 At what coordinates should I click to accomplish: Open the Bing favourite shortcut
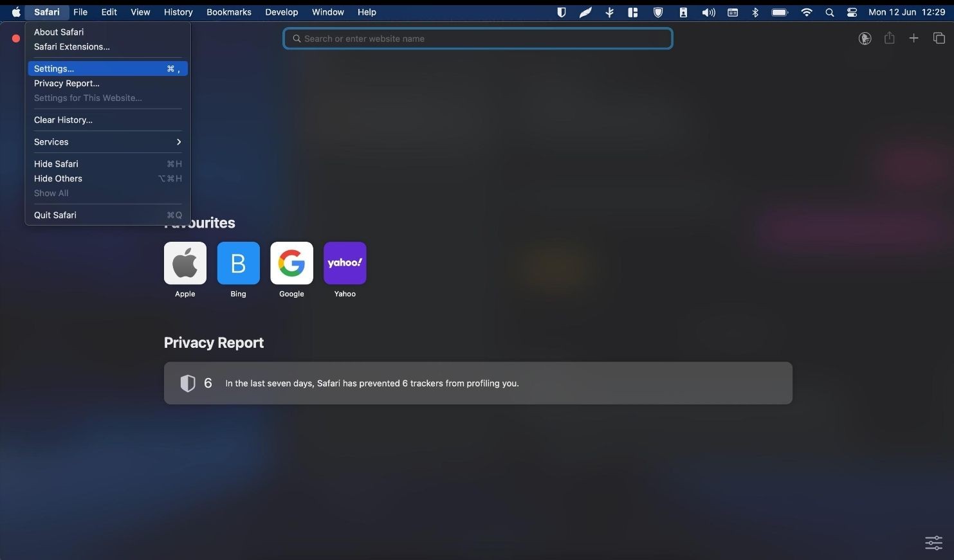click(x=239, y=263)
